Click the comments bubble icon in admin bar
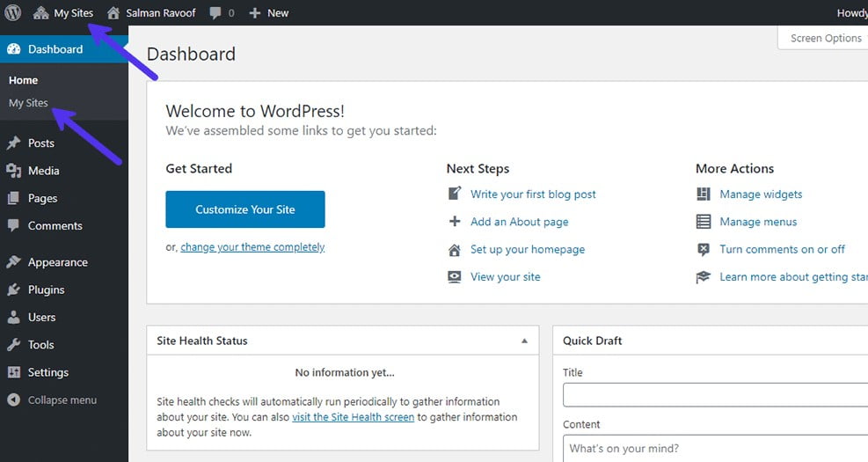868x462 pixels. 215,12
